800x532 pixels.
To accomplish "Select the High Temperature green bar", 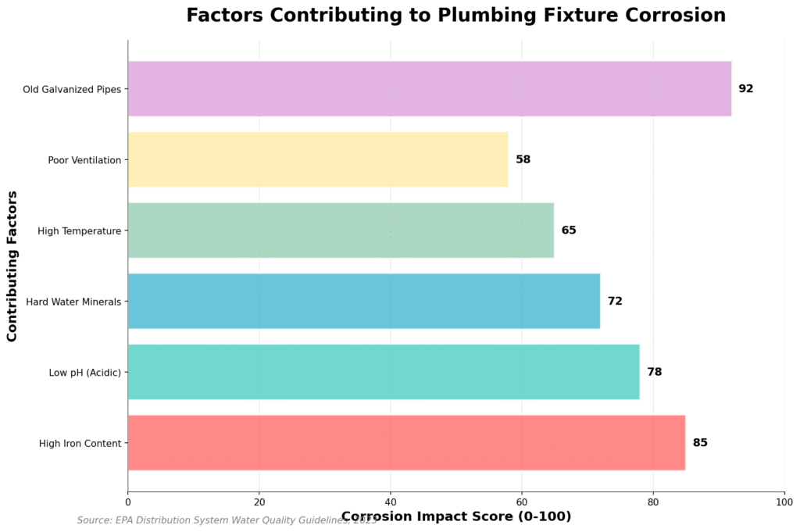I will pyautogui.click(x=341, y=230).
